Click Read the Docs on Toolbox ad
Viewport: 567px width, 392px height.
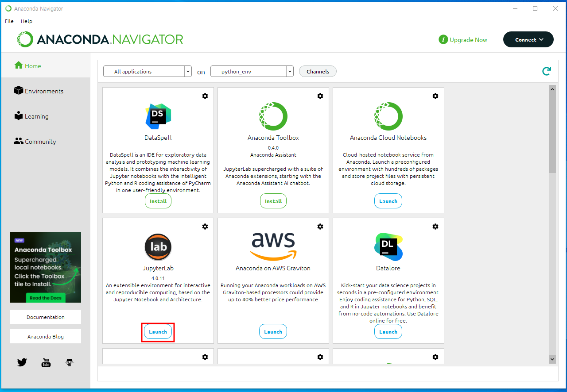[46, 298]
